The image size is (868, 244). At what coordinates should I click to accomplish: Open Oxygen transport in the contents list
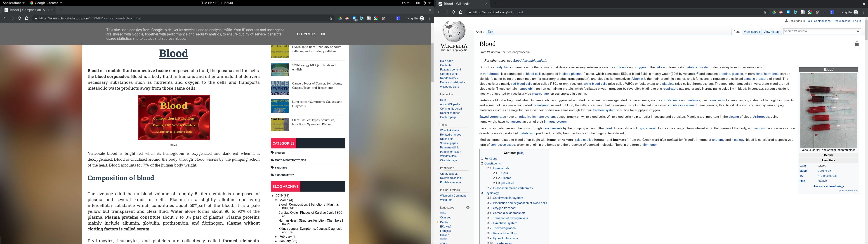[x=504, y=208]
